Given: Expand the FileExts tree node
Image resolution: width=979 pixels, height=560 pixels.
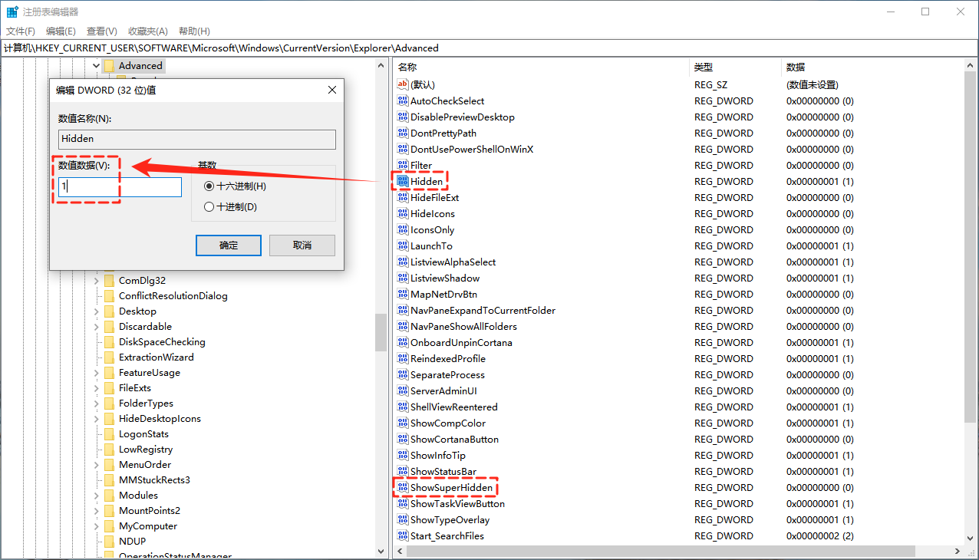Looking at the screenshot, I should [x=97, y=388].
